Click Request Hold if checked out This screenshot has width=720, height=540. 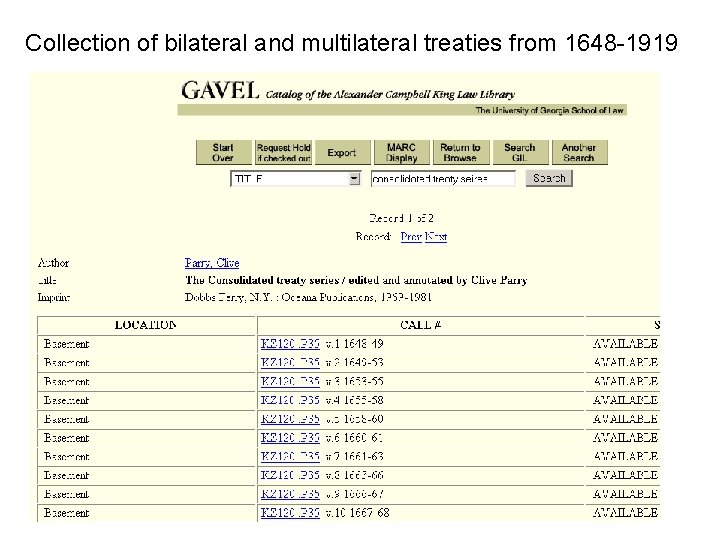(284, 152)
